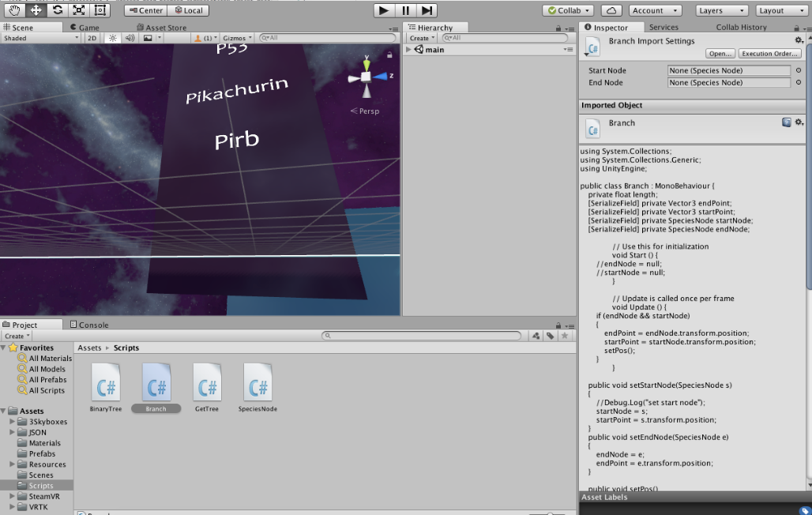Toggle scene lighting
The width and height of the screenshot is (812, 515).
coord(112,38)
